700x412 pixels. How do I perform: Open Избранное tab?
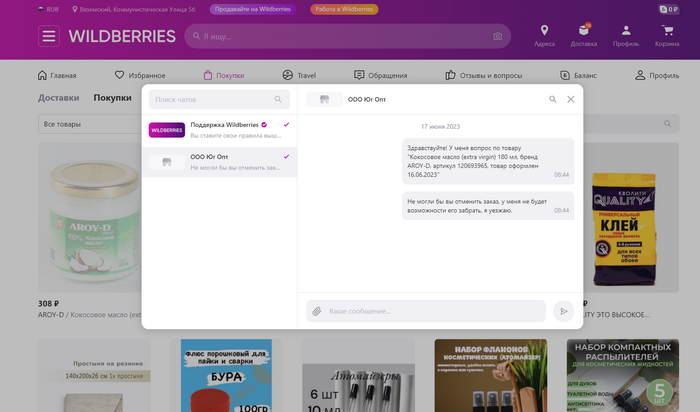pos(140,75)
